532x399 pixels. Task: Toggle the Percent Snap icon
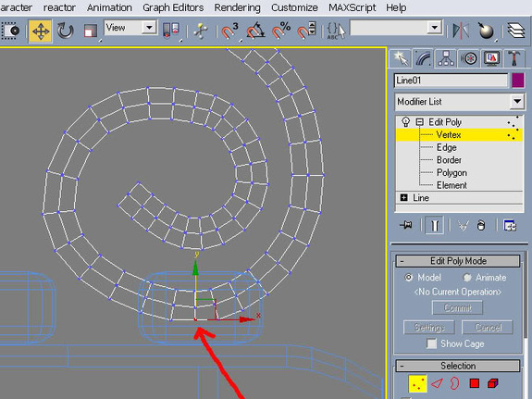281,31
